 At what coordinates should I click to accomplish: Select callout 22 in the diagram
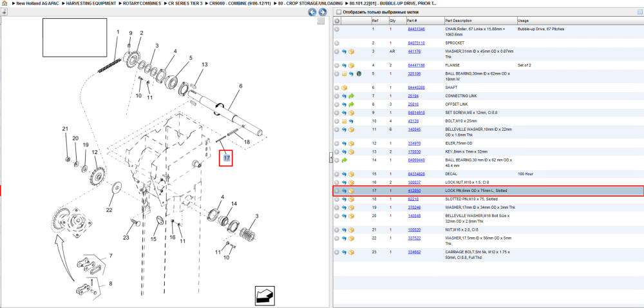[109, 210]
